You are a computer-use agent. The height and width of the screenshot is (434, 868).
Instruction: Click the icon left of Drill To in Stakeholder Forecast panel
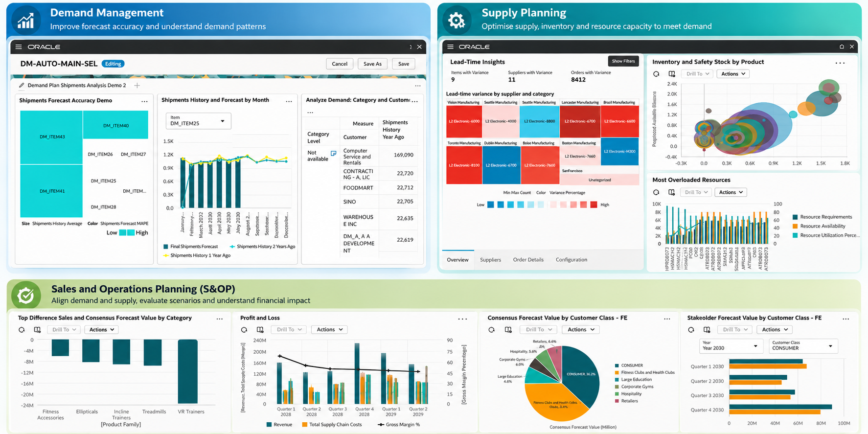(707, 330)
